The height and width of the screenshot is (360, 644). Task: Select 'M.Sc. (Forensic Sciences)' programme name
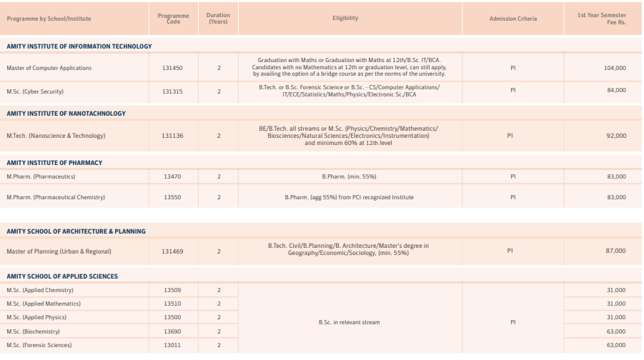coord(39,345)
